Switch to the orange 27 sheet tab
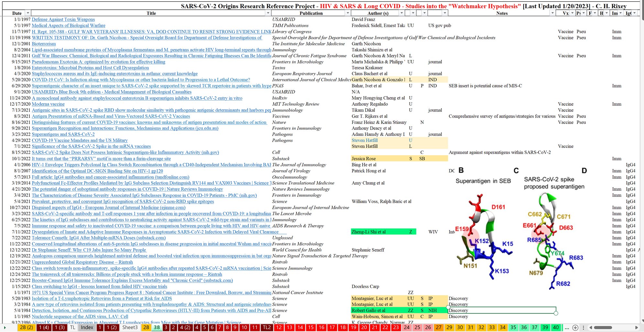The height and width of the screenshot is (332, 644). click(x=439, y=327)
